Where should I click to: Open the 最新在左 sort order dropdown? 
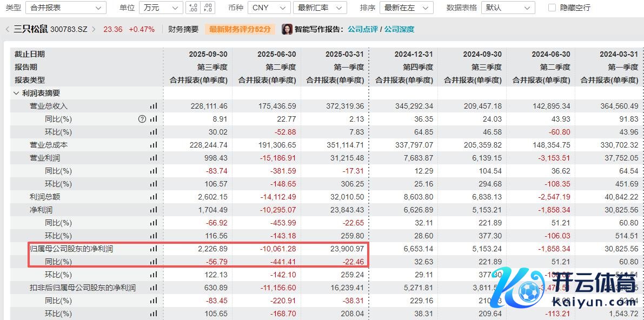pyautogui.click(x=406, y=8)
